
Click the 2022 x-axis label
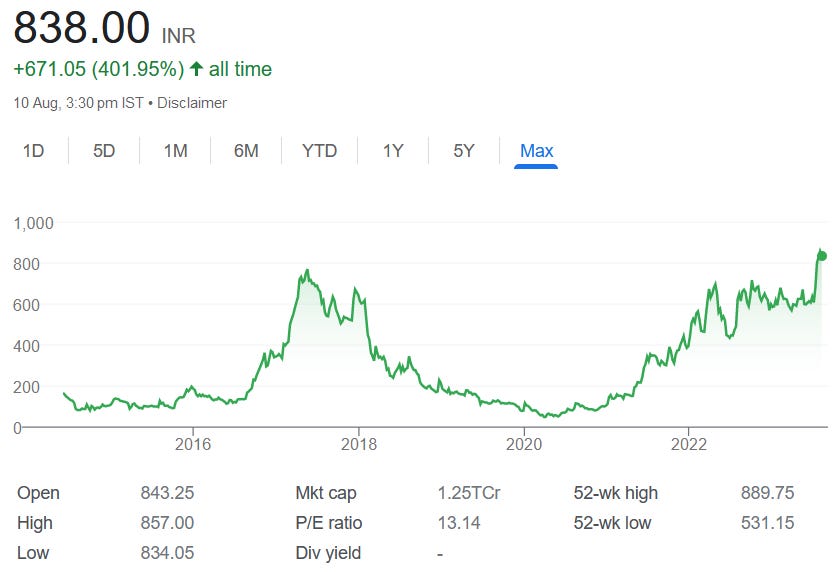tap(689, 444)
